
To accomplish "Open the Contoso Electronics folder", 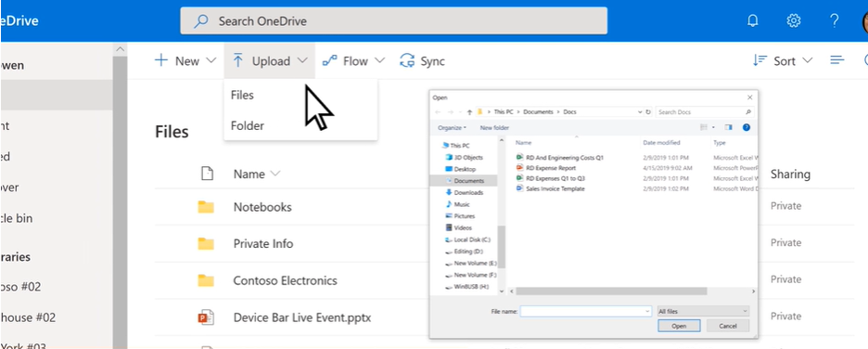I will tap(285, 280).
